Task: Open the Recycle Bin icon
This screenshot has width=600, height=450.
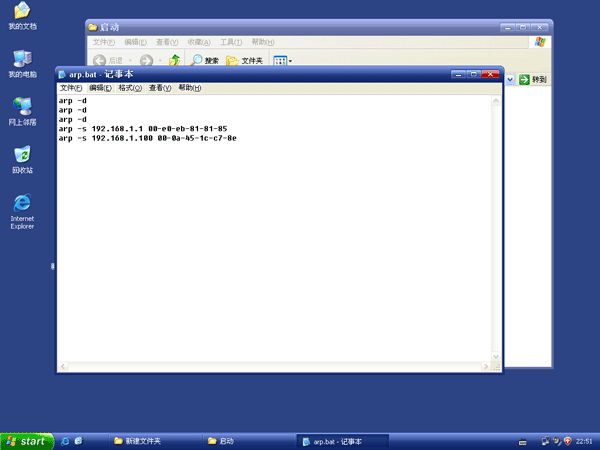Action: pyautogui.click(x=22, y=160)
